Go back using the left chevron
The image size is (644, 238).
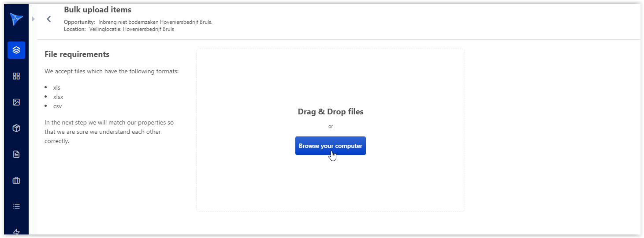[49, 19]
